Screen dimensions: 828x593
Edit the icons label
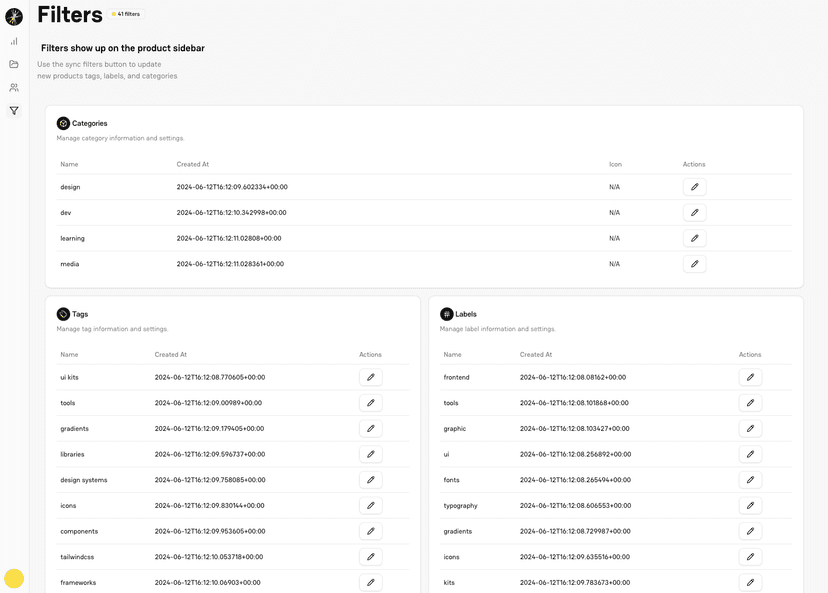pos(750,557)
